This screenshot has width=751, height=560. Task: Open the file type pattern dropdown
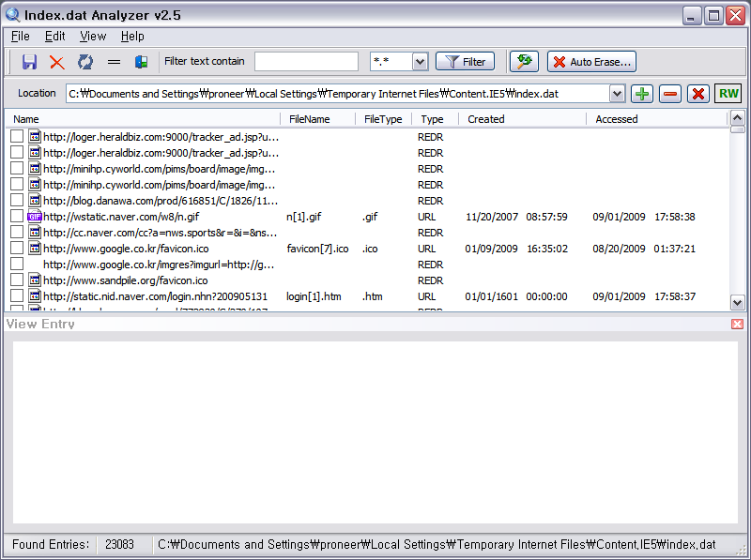tap(420, 61)
